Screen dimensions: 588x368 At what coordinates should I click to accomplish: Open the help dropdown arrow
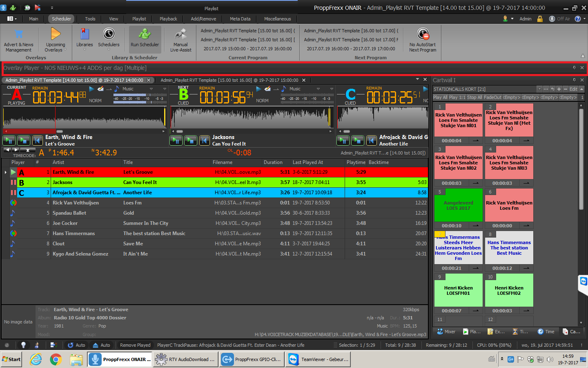584,19
